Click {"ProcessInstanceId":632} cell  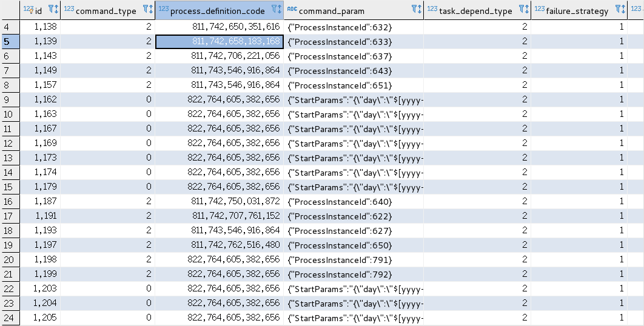(x=354, y=27)
